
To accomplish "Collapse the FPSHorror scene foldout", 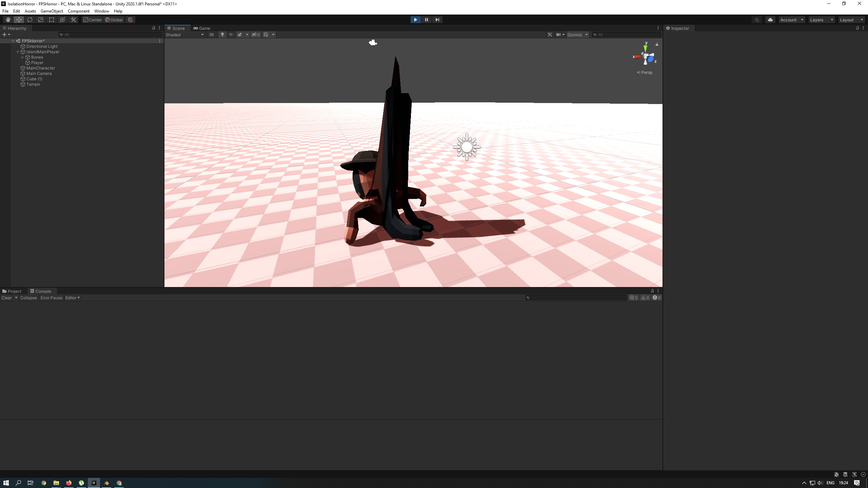I will click(13, 41).
